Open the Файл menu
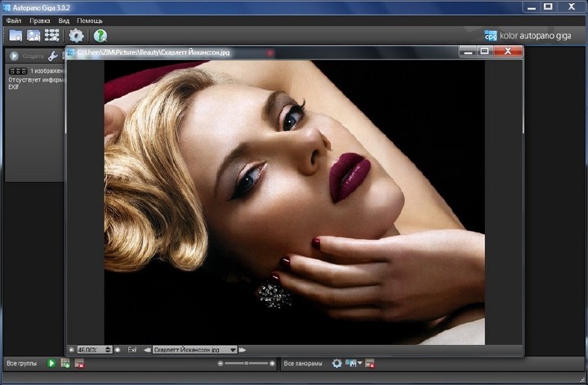Image resolution: width=588 pixels, height=385 pixels. (14, 20)
